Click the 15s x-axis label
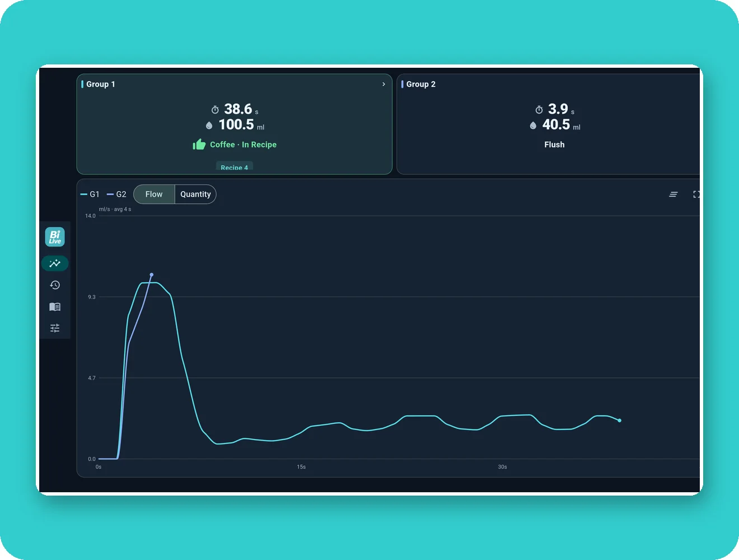 pos(301,467)
